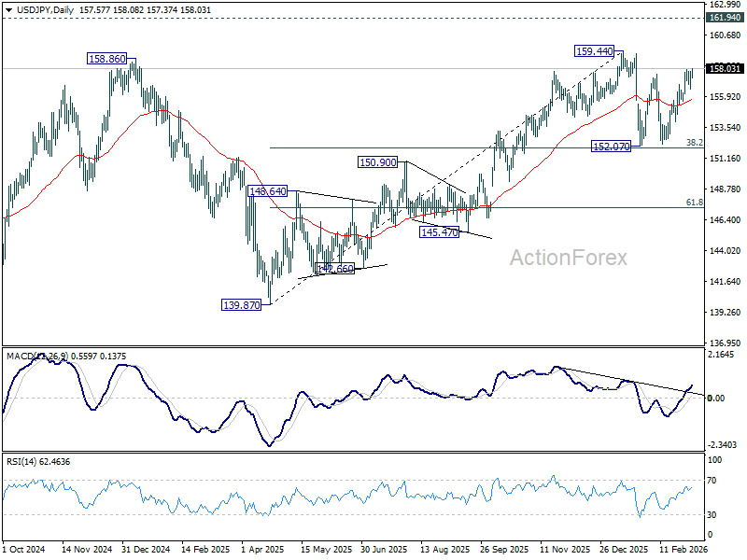Screen dimensions: 747x560
Task: Click the 151.160 price axis value
Action: tap(726, 158)
